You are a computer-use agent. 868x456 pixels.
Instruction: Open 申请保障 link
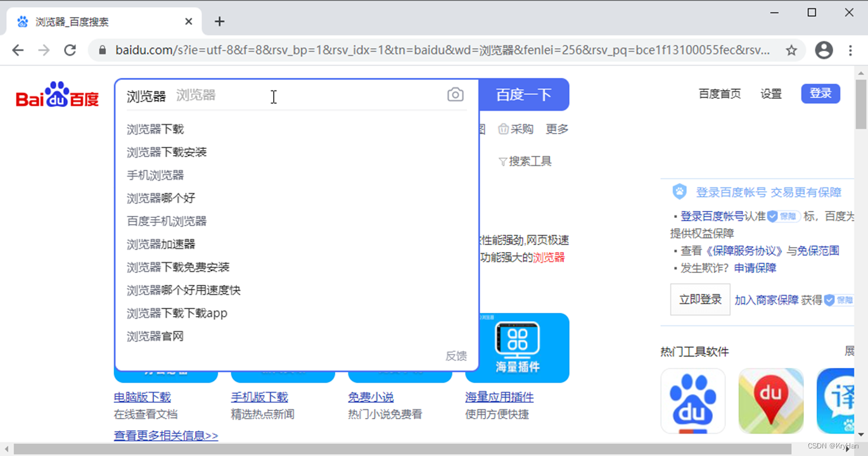pos(755,268)
